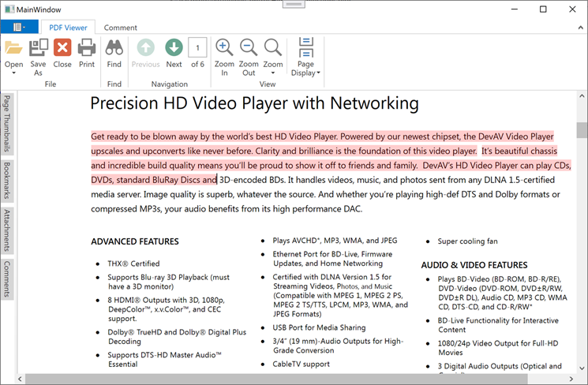Click the scroll up arrow
The image size is (588, 385).
582,96
